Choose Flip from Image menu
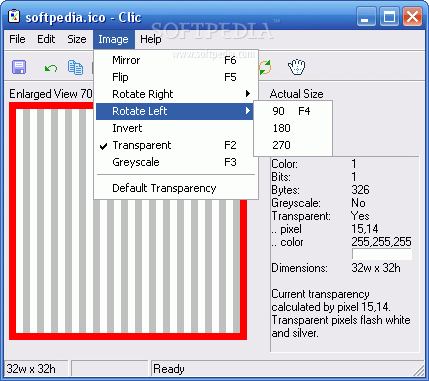This screenshot has width=429, height=381. [175, 77]
